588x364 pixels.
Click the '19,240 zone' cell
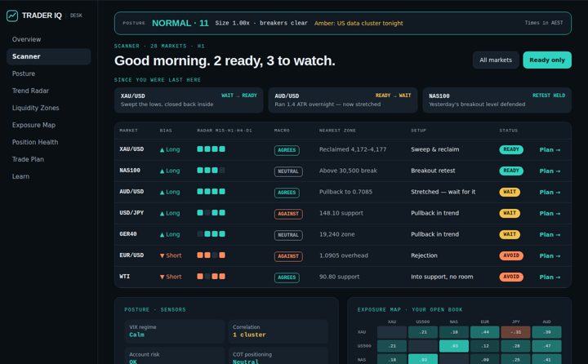336,234
